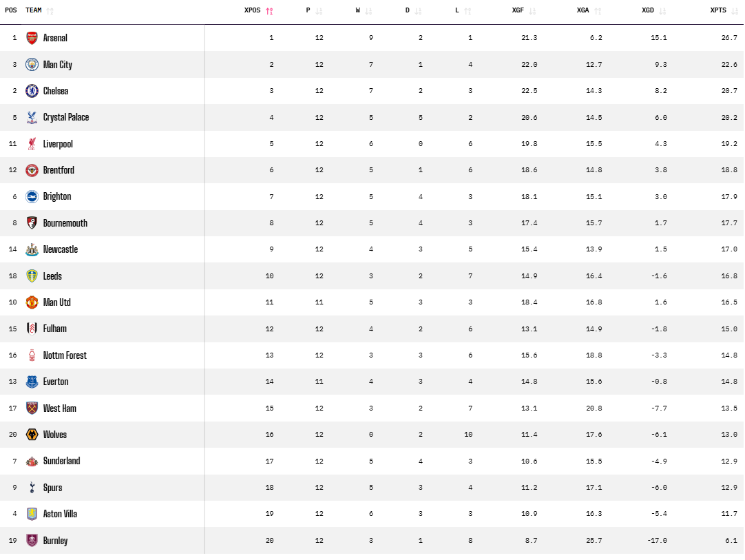This screenshot has height=560, width=745.
Task: Click the Spurs cockerel crest
Action: 32,488
